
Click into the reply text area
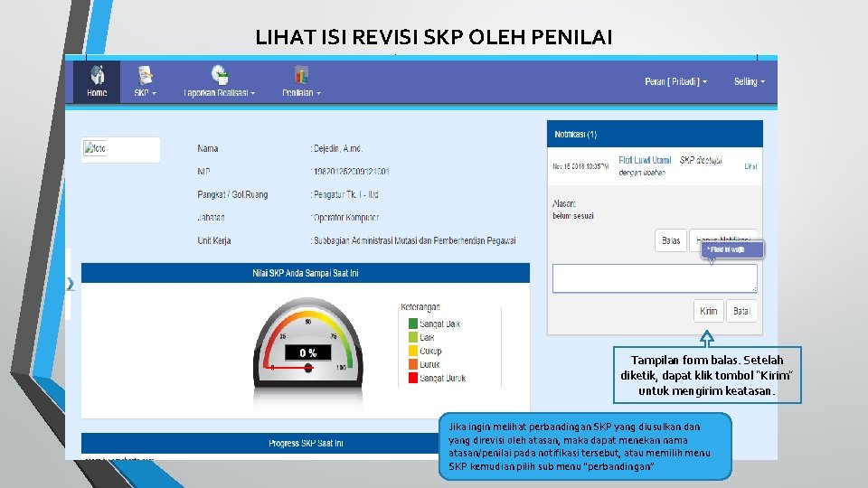[655, 278]
